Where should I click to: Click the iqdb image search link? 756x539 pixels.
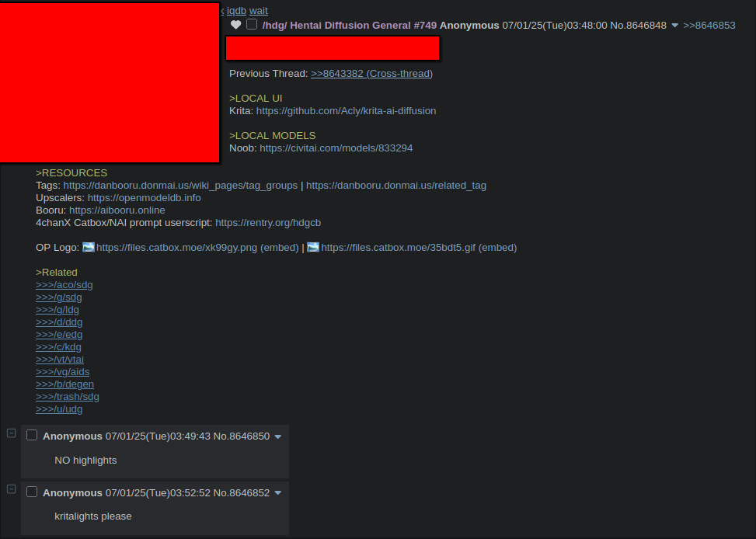(x=236, y=11)
